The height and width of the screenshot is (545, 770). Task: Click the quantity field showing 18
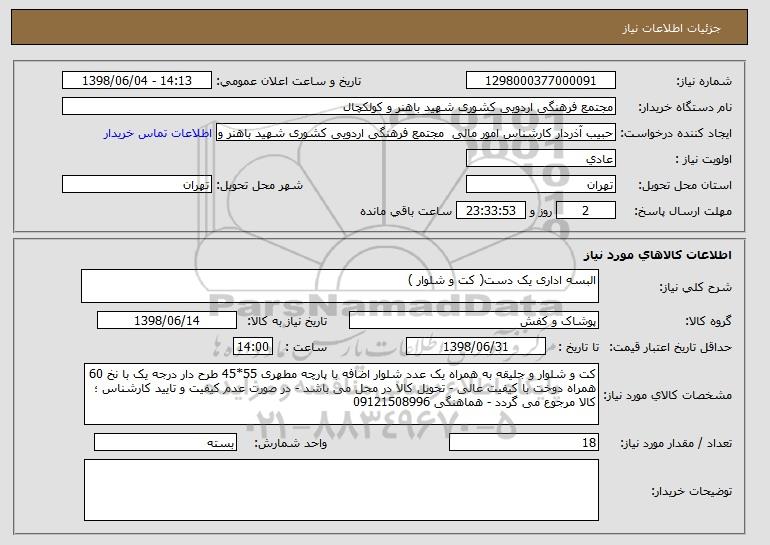click(524, 442)
